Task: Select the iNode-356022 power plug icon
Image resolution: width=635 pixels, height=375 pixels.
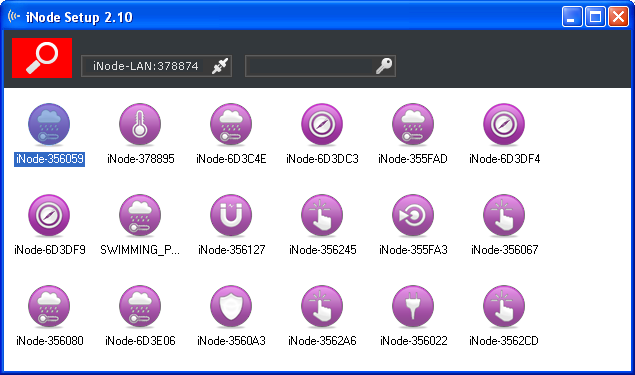Action: pos(413,307)
